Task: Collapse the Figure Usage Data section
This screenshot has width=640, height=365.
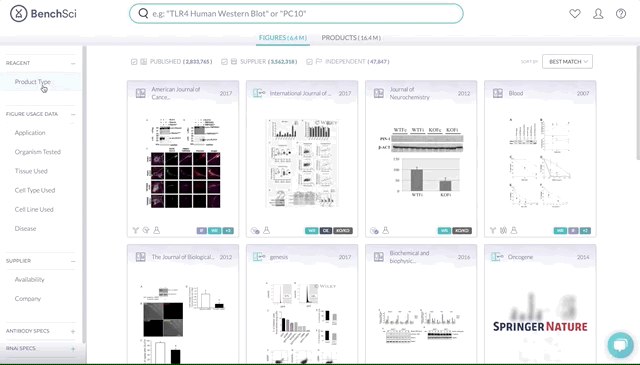Action: pyautogui.click(x=73, y=114)
